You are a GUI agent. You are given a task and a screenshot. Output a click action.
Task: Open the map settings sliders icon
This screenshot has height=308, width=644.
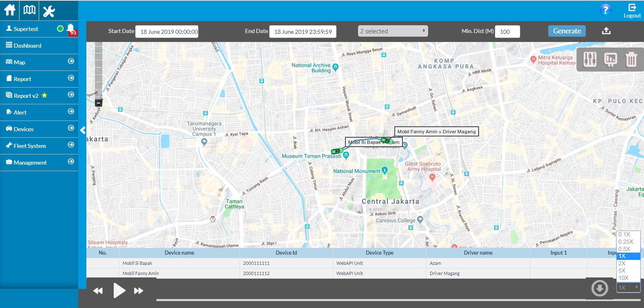pos(590,60)
